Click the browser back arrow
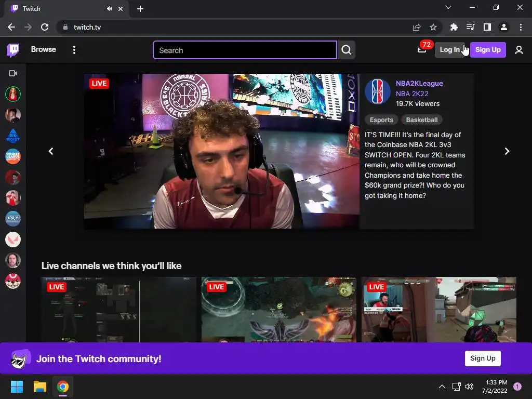This screenshot has width=532, height=399. click(x=11, y=27)
